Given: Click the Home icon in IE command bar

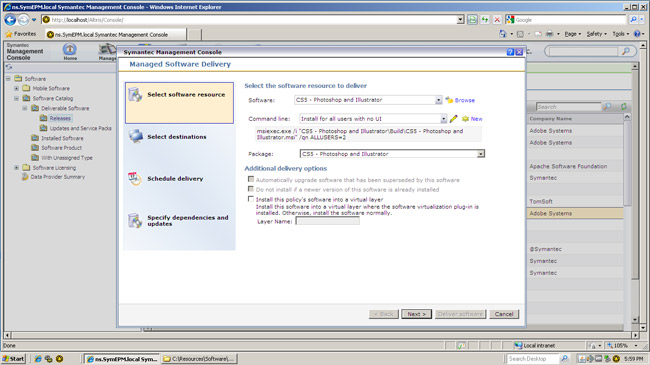Looking at the screenshot, I should pos(502,34).
